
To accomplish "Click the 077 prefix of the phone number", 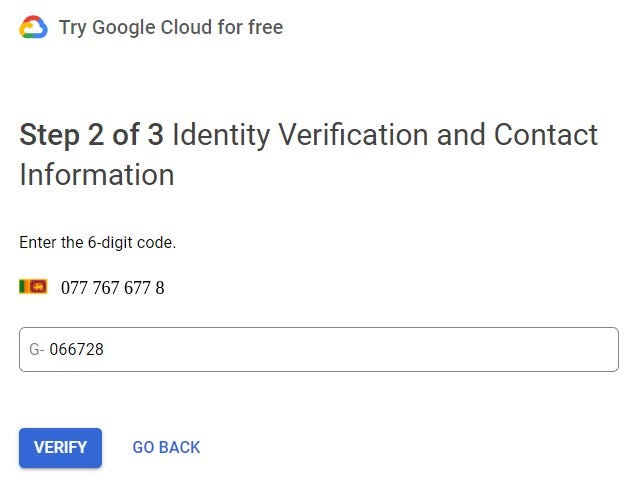I will click(x=74, y=288).
